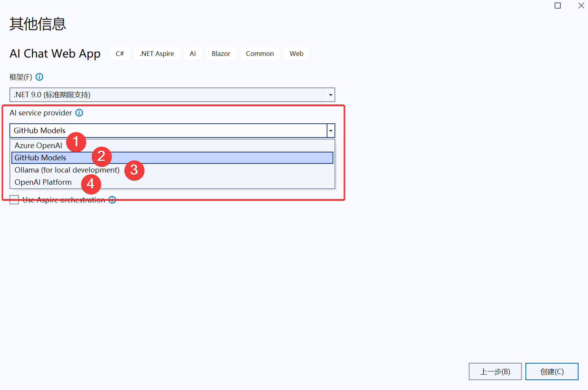This screenshot has width=588, height=390.
Task: Click the 上一步(B) back button
Action: (x=495, y=371)
